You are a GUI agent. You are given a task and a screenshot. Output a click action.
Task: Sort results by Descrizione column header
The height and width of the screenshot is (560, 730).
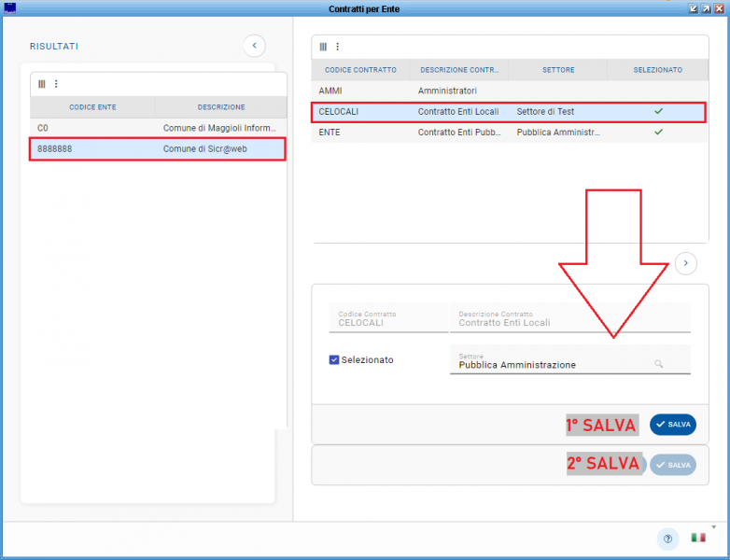tap(221, 107)
